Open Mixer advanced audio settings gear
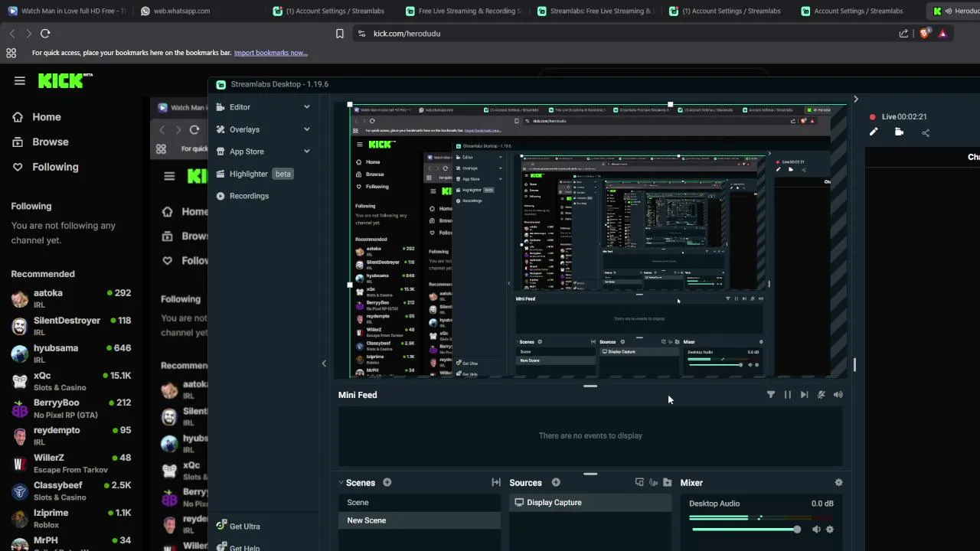Screen dimensions: 980x551 pyautogui.click(x=838, y=482)
